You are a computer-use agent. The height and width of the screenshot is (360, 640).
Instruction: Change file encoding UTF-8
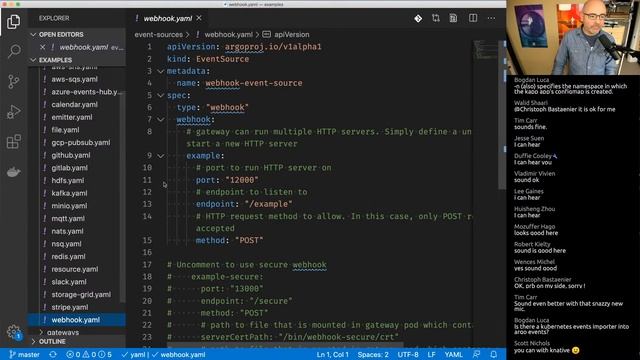point(408,354)
